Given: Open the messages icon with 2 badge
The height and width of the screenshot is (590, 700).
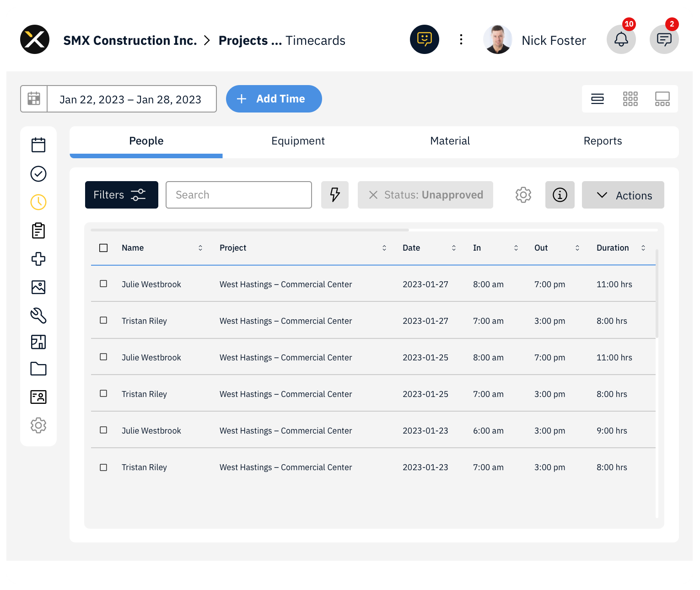Looking at the screenshot, I should (x=664, y=39).
